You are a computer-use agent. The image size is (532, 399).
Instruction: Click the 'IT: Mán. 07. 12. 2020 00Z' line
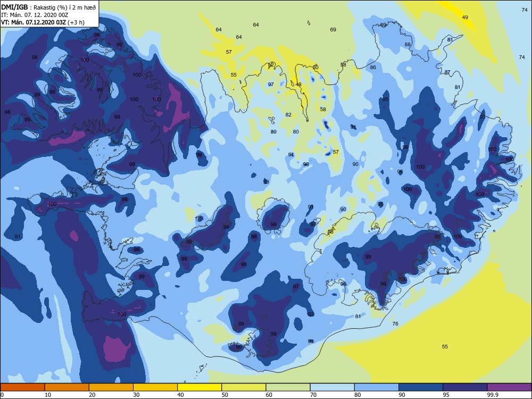pos(35,15)
